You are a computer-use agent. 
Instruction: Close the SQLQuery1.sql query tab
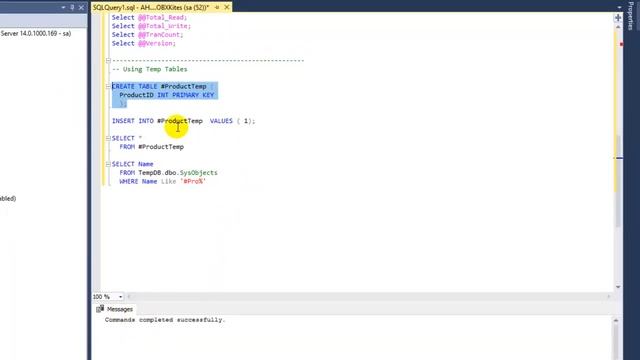click(227, 7)
